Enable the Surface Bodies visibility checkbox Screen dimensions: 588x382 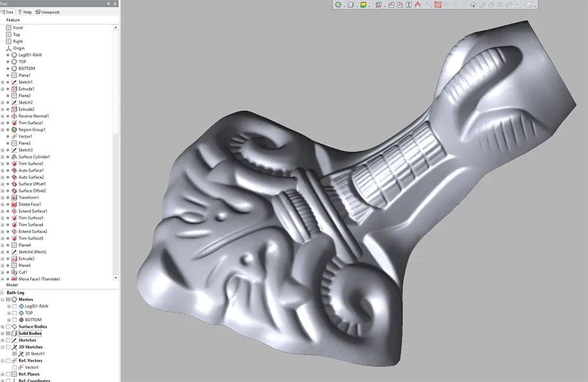(8, 326)
